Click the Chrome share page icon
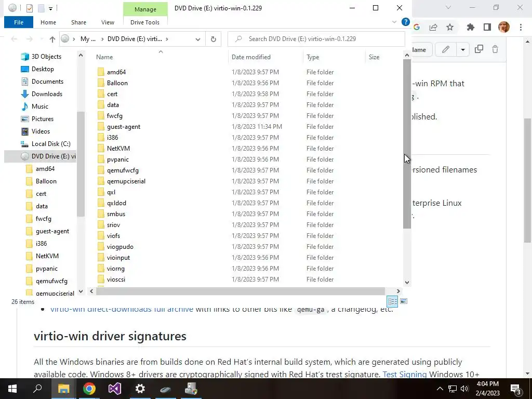This screenshot has height=399, width=532. (433, 27)
